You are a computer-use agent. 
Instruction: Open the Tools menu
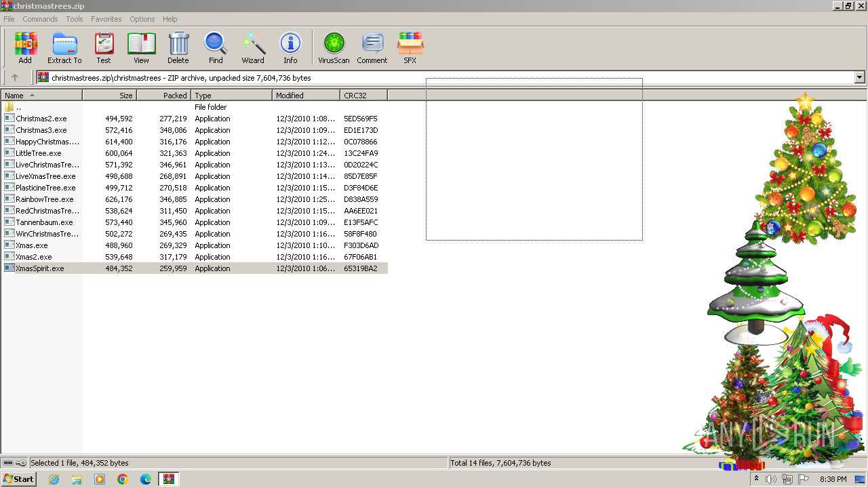[x=75, y=19]
